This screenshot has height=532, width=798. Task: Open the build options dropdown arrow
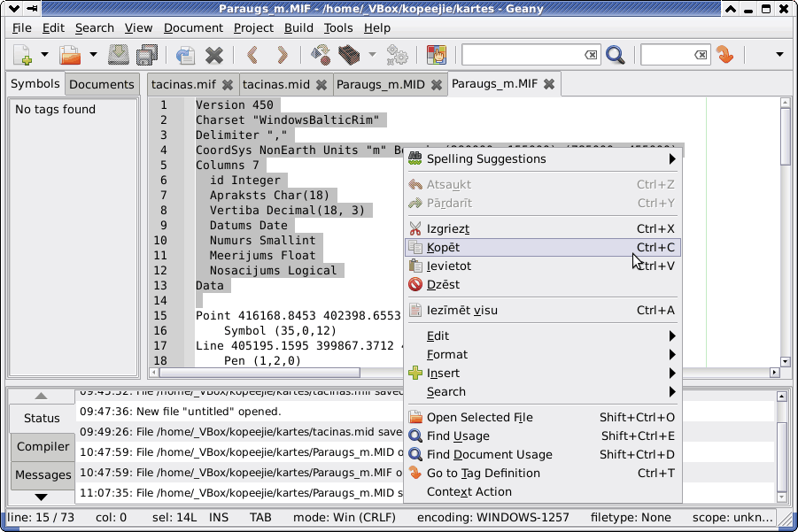[x=372, y=54]
